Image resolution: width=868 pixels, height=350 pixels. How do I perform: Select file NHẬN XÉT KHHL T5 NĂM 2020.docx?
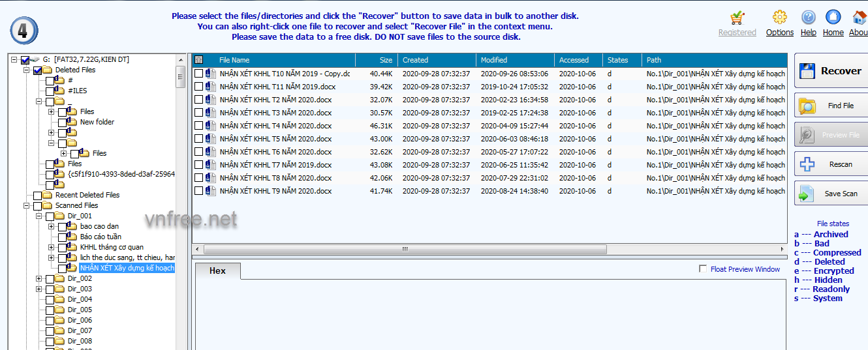tap(275, 139)
